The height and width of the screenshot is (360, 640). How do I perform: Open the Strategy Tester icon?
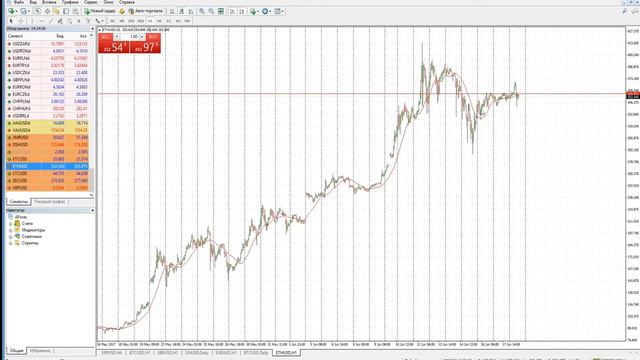click(x=76, y=11)
